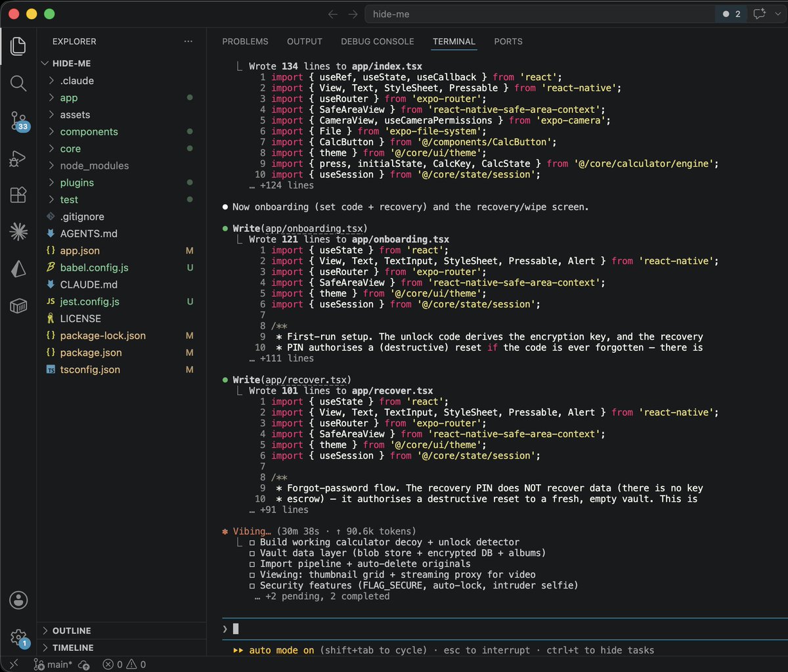Open the Explorer view in activity bar
788x672 pixels.
click(x=18, y=46)
